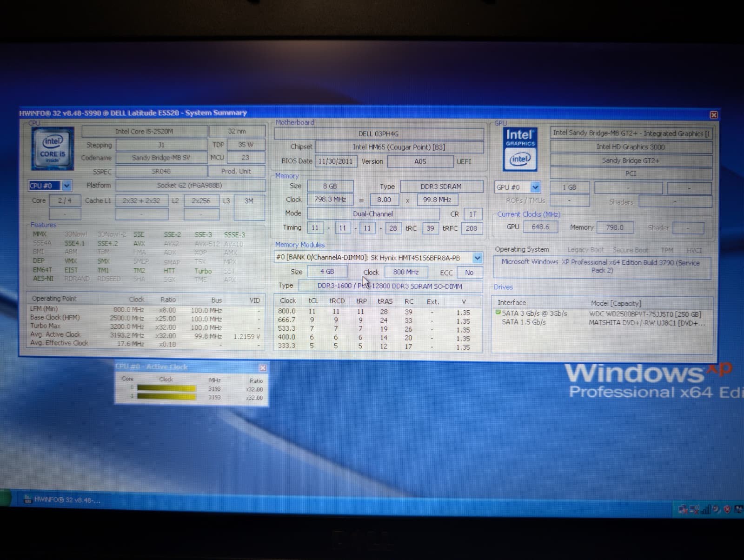Click the 4 GB module size field

(x=327, y=272)
